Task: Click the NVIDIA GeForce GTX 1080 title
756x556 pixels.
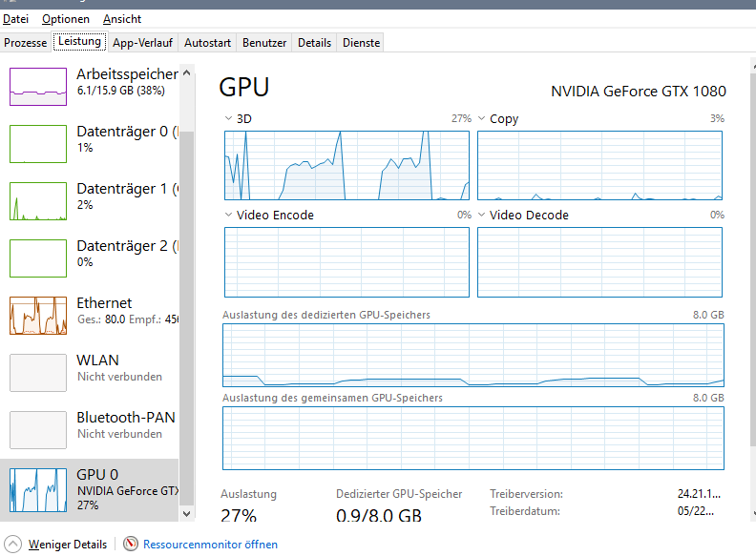Action: [x=639, y=91]
